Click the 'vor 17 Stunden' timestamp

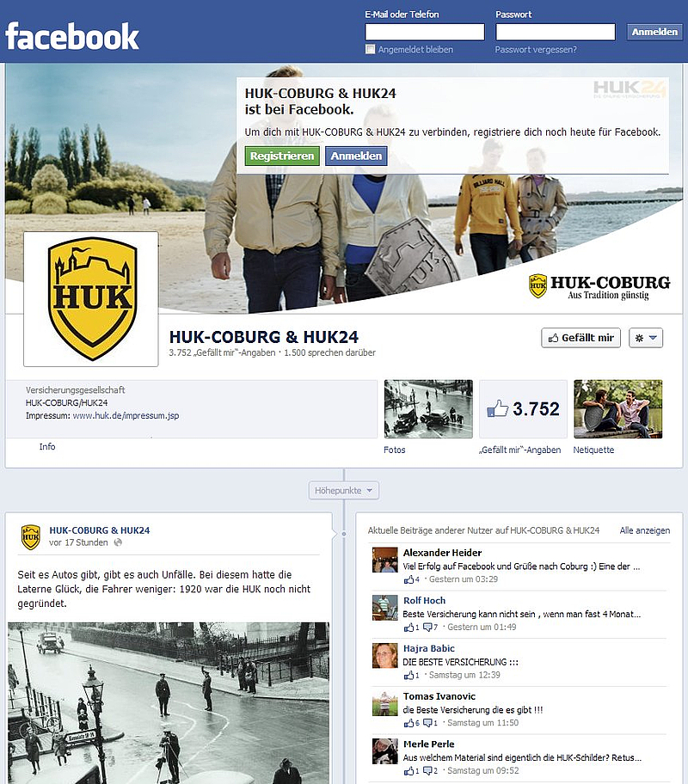coord(78,542)
